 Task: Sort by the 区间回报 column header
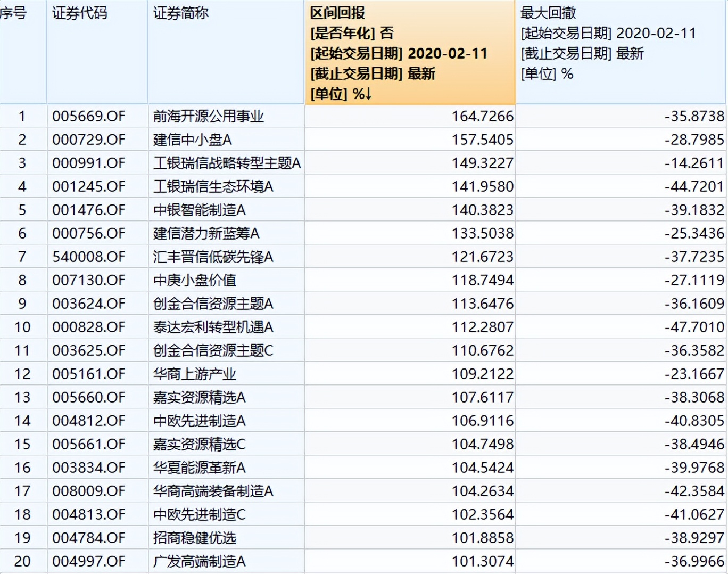pos(410,52)
